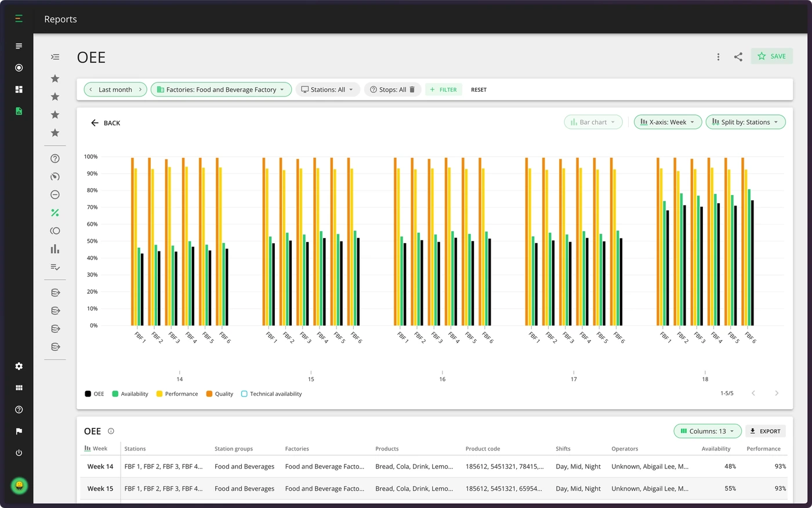Click the flag icon in dark sidebar

point(19,431)
